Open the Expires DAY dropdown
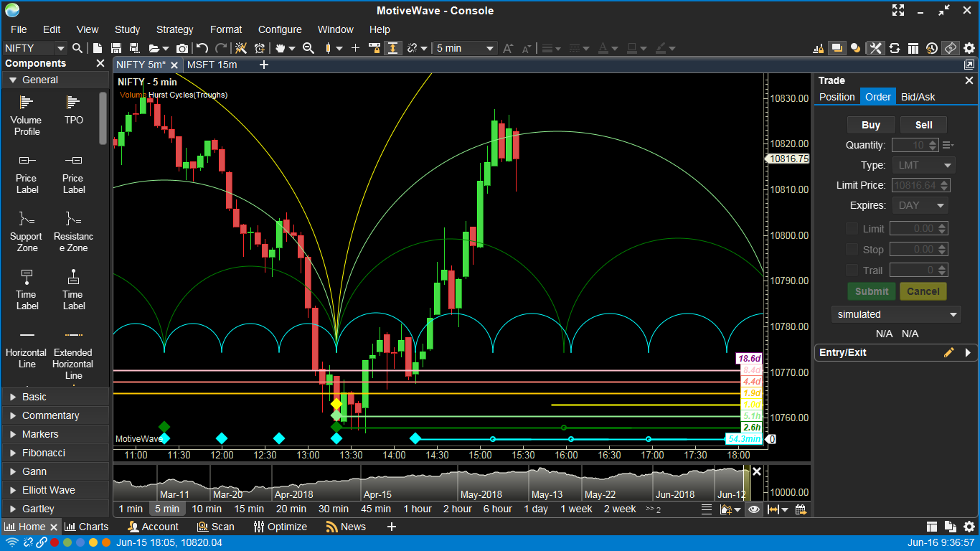Screen dimensions: 980x551 (920, 205)
